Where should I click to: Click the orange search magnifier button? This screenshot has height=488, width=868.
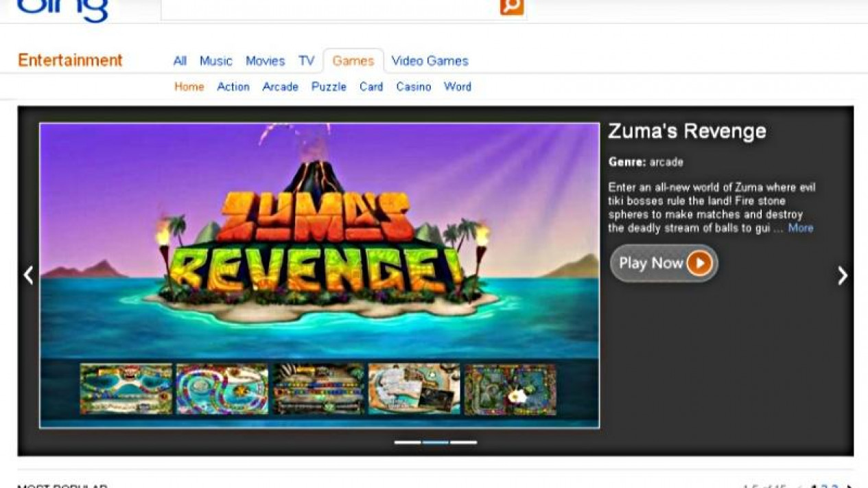point(512,6)
